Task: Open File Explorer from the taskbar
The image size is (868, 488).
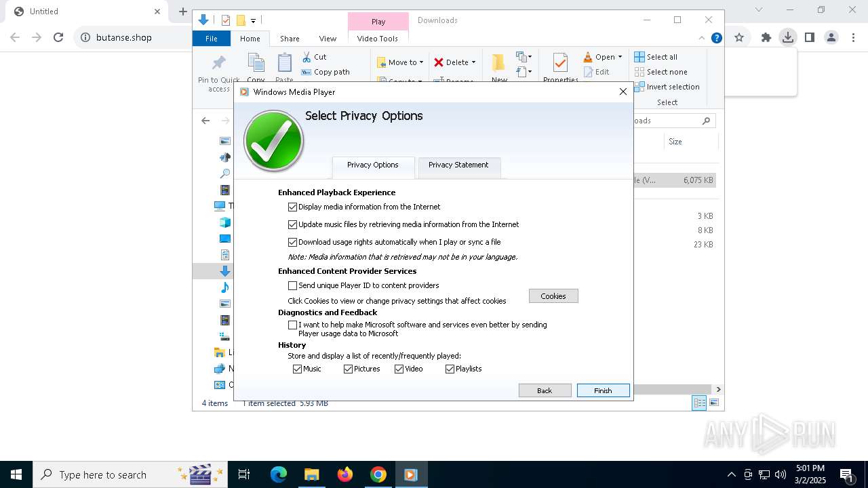Action: click(x=311, y=474)
